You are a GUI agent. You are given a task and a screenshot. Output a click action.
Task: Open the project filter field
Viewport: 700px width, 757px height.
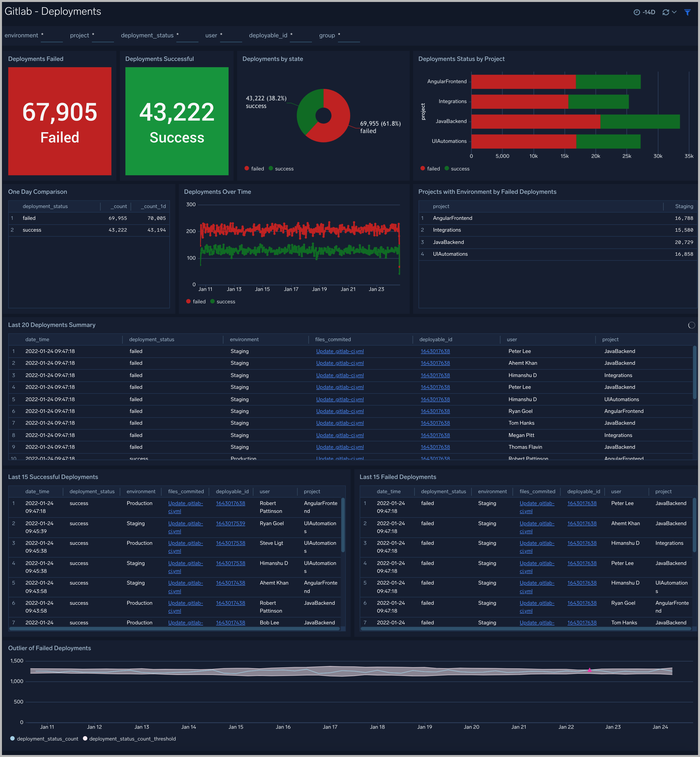[103, 36]
